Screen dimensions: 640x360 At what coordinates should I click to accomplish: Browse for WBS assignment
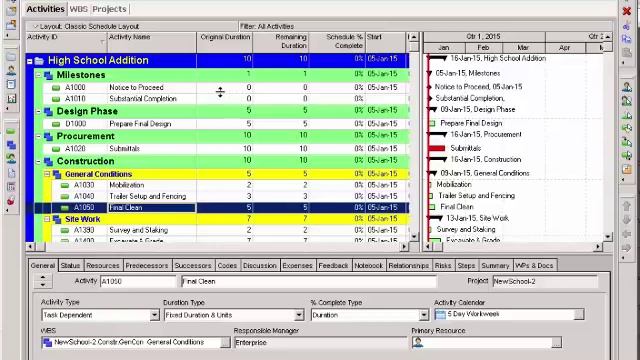pyautogui.click(x=225, y=342)
